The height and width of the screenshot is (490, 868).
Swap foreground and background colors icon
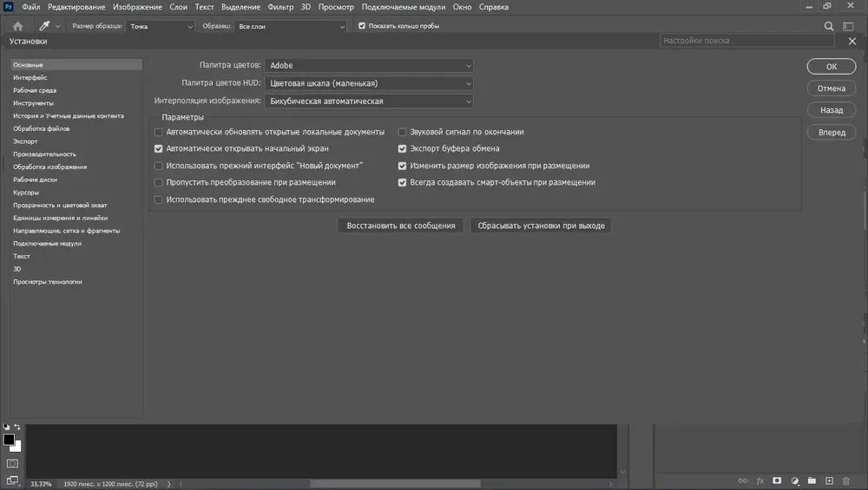(17, 427)
